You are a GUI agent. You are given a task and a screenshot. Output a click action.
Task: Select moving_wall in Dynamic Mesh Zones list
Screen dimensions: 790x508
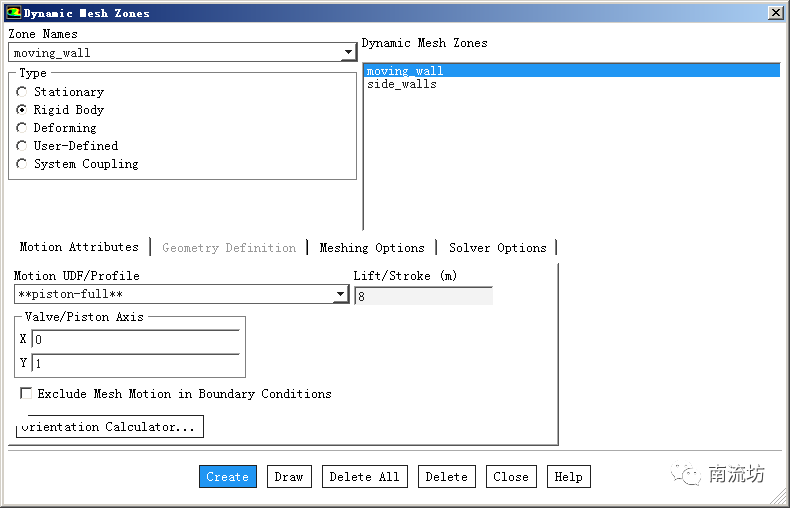572,71
